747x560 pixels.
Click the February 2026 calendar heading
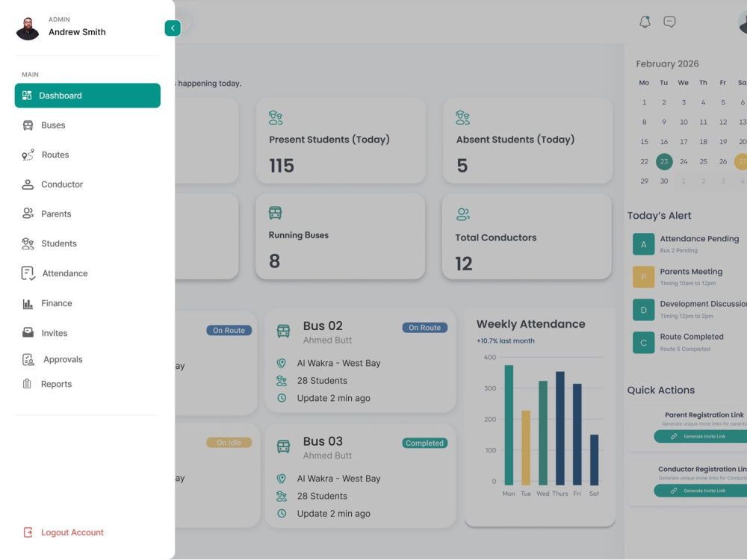667,63
